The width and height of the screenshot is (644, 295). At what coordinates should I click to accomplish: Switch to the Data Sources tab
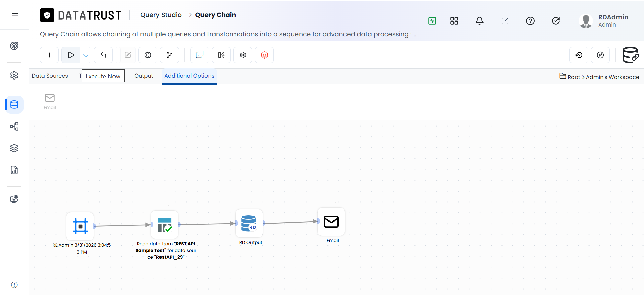click(50, 76)
